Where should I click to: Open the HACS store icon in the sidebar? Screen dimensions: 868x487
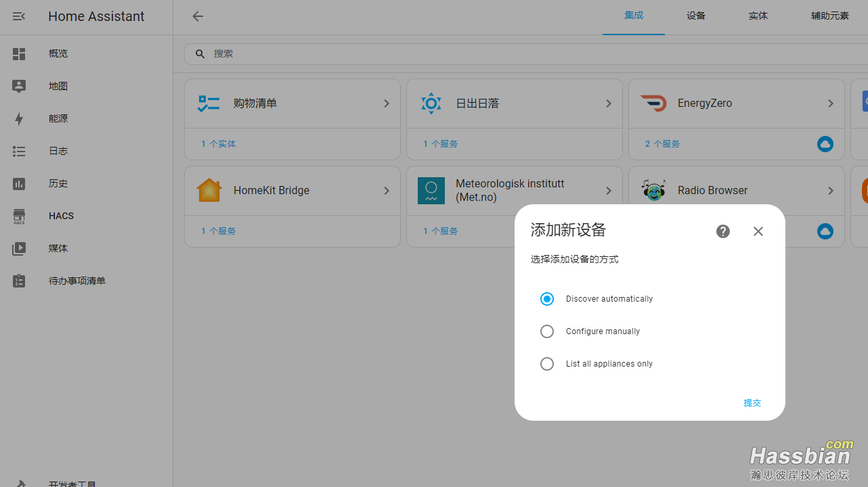coord(19,216)
